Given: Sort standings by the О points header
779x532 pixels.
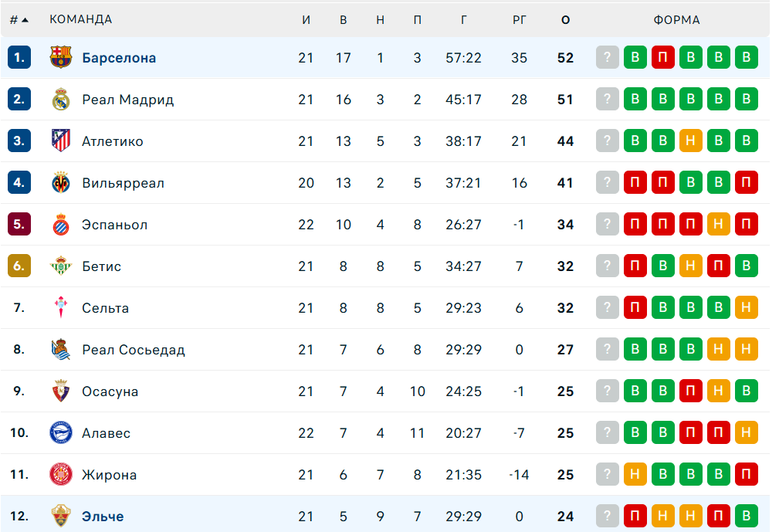Looking at the screenshot, I should coord(566,20).
